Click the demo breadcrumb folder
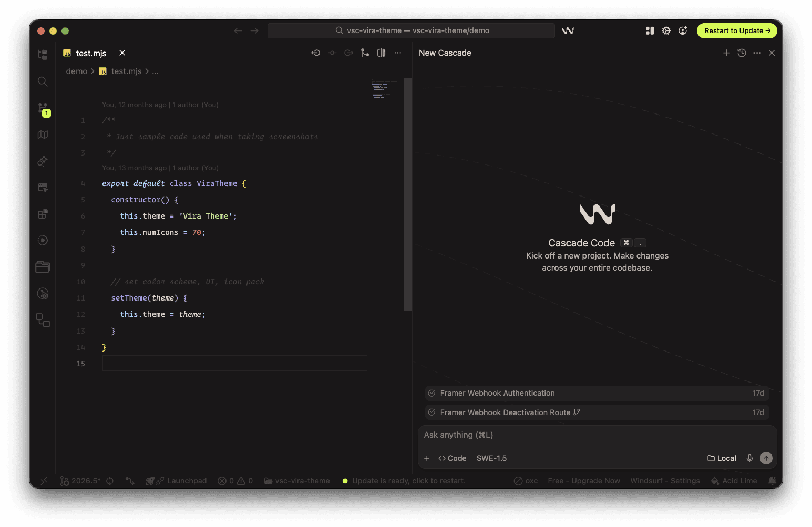Image resolution: width=812 pixels, height=527 pixels. 77,71
